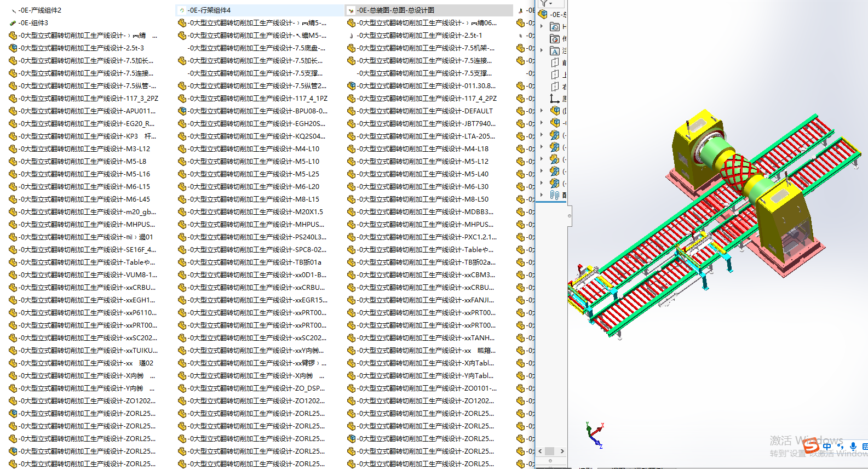
Task: Open the filter funnel dropdown arrow
Action: 550,3
